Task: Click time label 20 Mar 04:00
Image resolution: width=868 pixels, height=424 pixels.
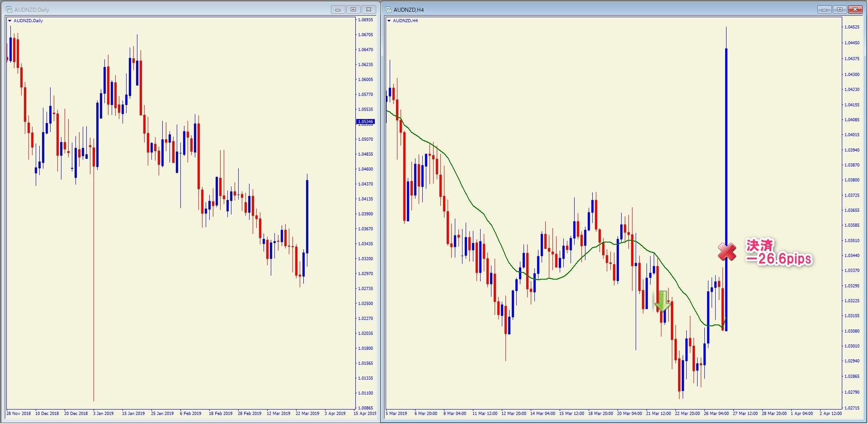Action: click(x=629, y=414)
